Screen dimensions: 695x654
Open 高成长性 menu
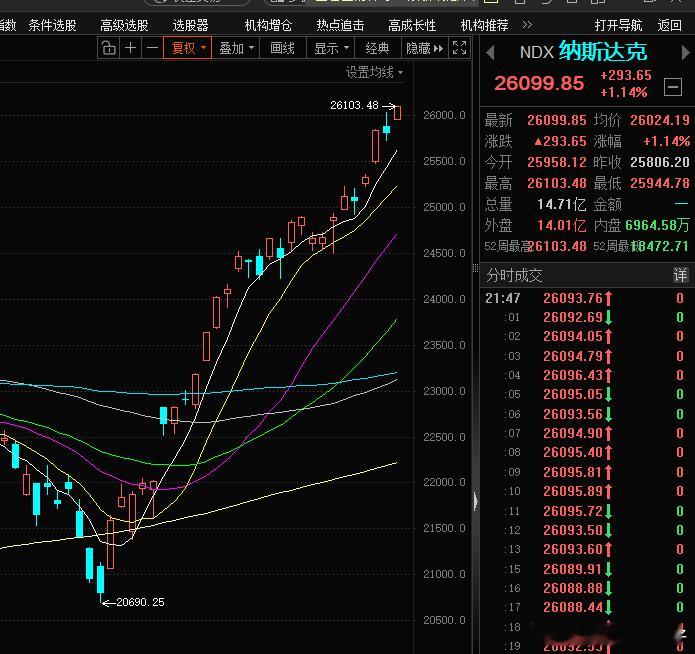pos(412,25)
